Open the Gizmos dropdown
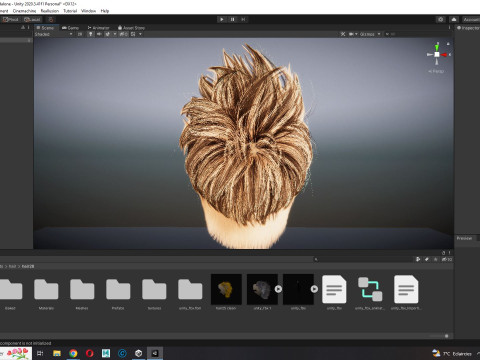 click(370, 34)
